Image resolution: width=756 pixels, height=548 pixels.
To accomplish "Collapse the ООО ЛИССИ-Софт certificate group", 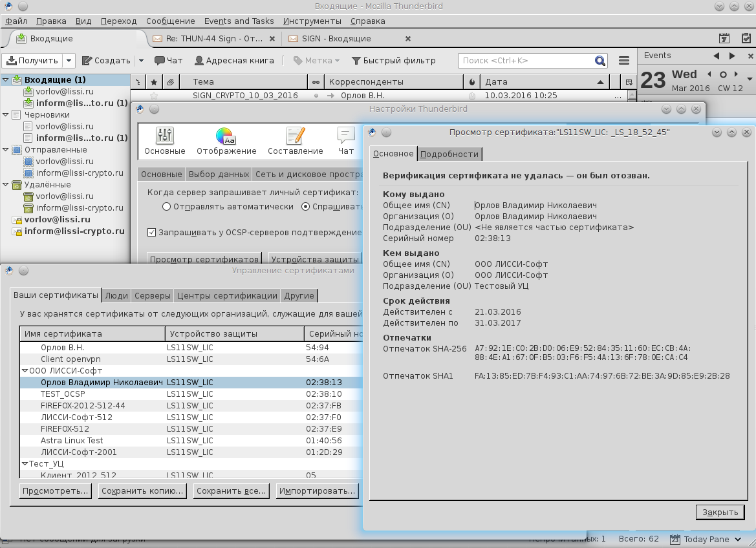I will [x=25, y=371].
